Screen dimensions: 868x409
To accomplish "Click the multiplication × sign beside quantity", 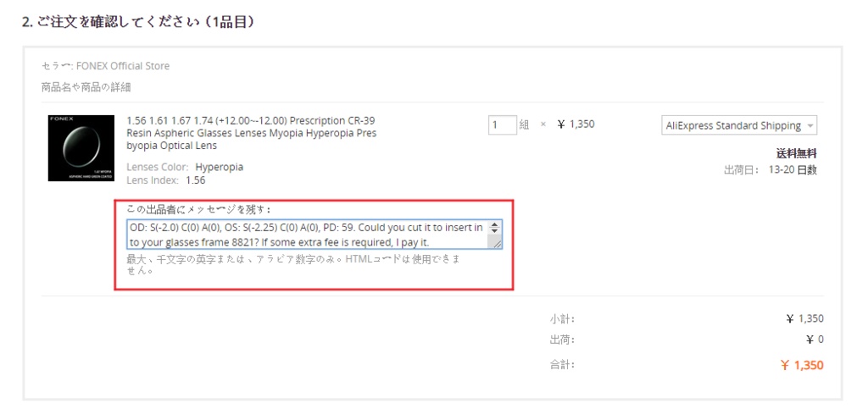I will coord(543,124).
